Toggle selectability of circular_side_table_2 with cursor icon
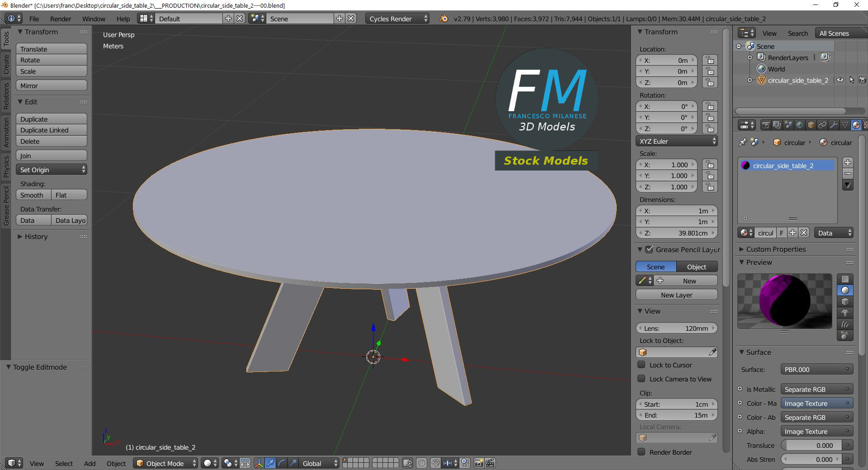868x470 pixels. [x=852, y=80]
